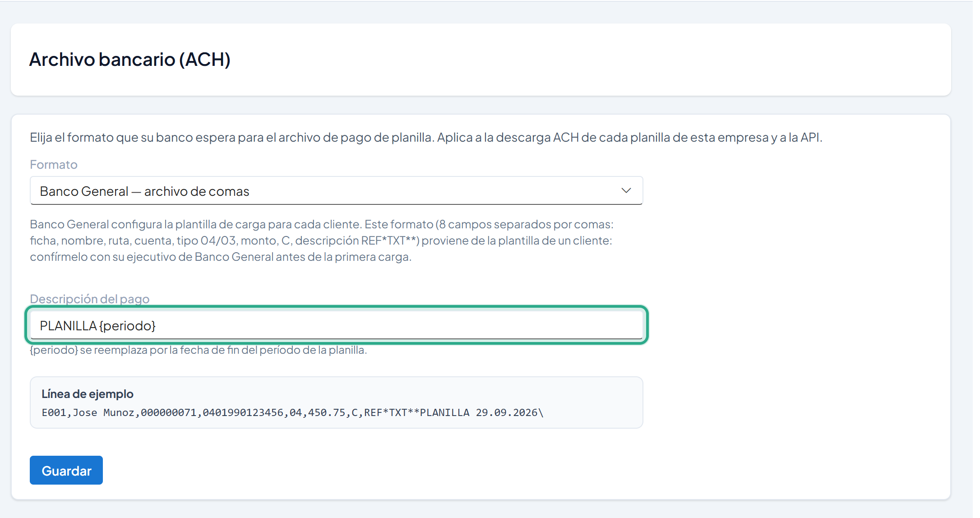The image size is (980, 518).
Task: Save settings with the Guardar button
Action: tap(66, 470)
